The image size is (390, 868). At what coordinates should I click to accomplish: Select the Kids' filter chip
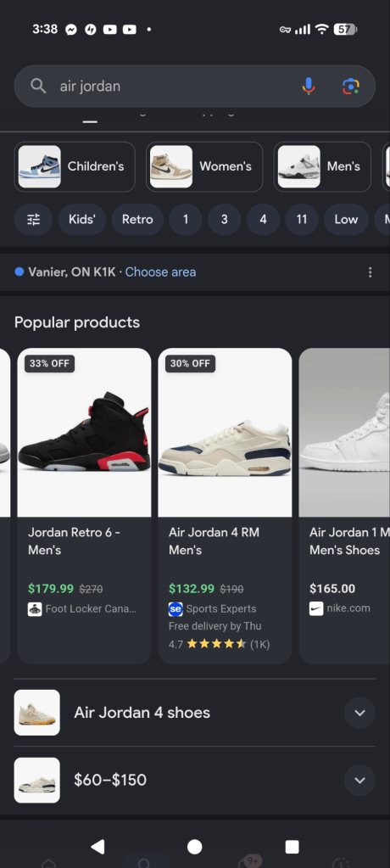82,219
